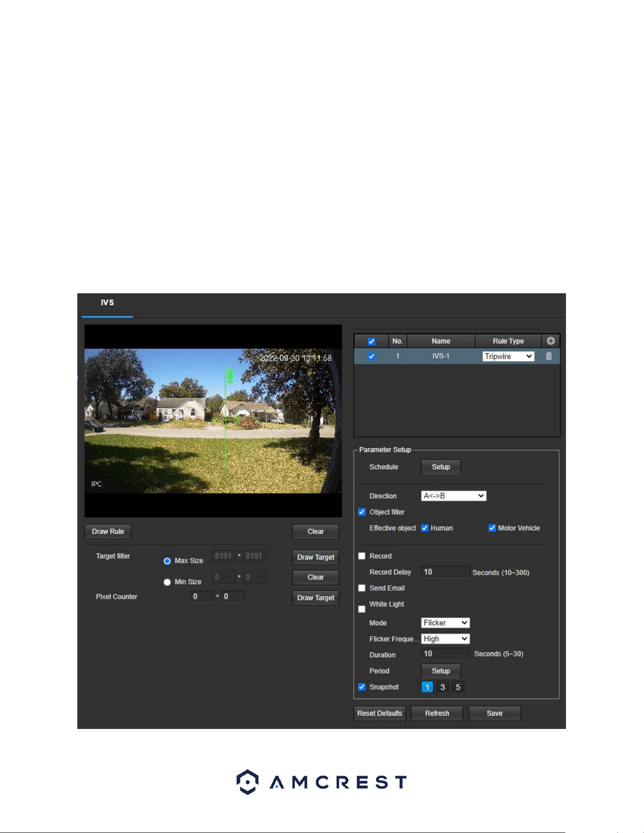Toggle the Object filter checkbox

coord(362,512)
